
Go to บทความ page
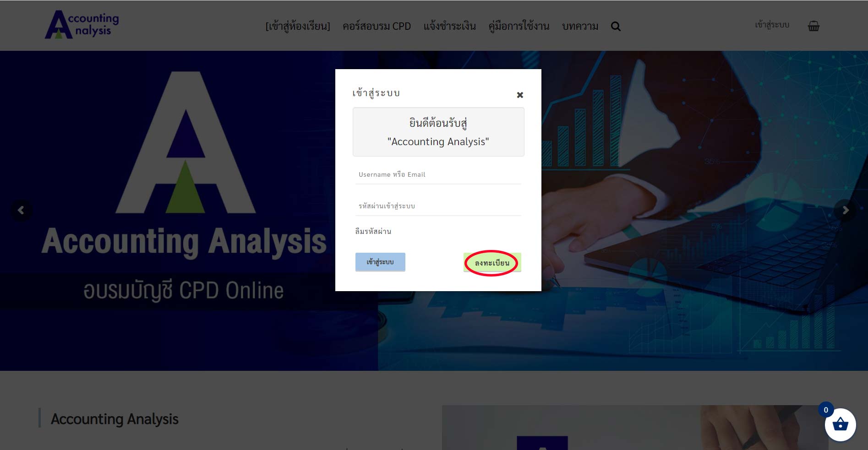click(x=580, y=26)
